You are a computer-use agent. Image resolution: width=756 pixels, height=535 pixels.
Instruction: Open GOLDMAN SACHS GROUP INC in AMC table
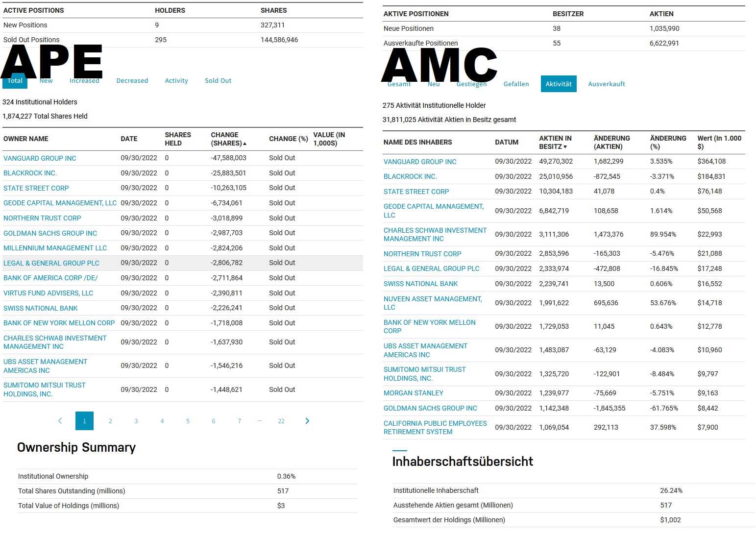click(430, 408)
